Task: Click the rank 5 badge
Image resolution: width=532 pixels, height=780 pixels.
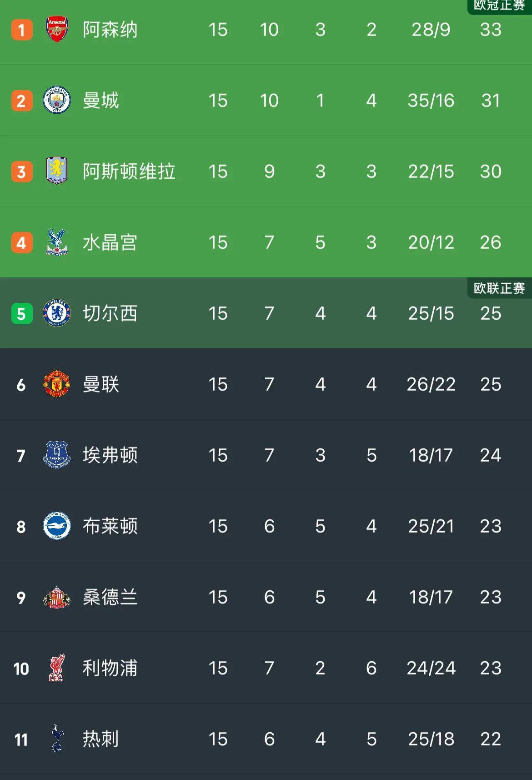Action: (21, 313)
